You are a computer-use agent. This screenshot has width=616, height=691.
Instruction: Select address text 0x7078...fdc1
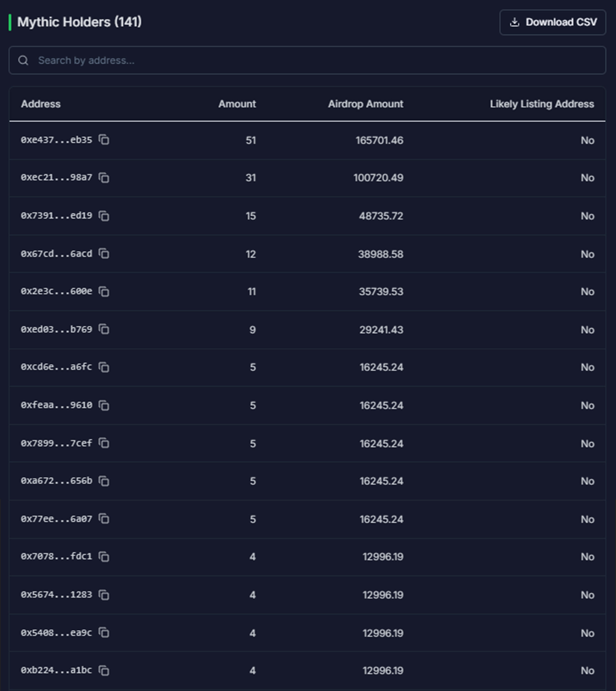pos(56,556)
